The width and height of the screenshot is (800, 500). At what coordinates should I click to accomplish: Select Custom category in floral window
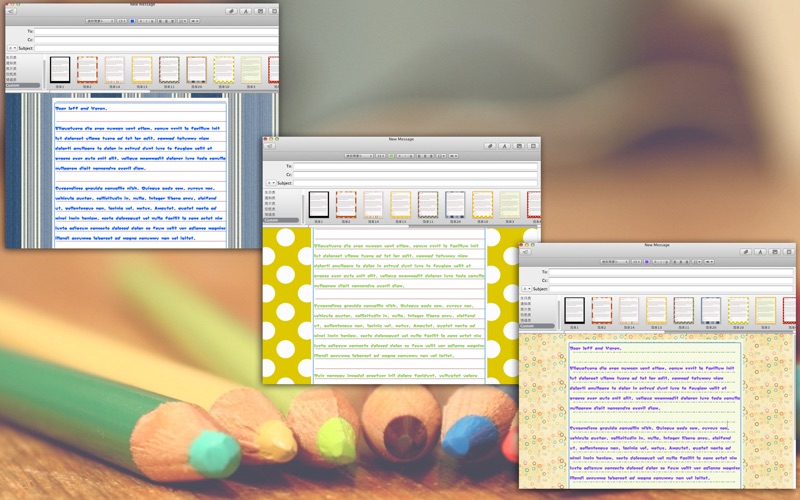coord(537,326)
